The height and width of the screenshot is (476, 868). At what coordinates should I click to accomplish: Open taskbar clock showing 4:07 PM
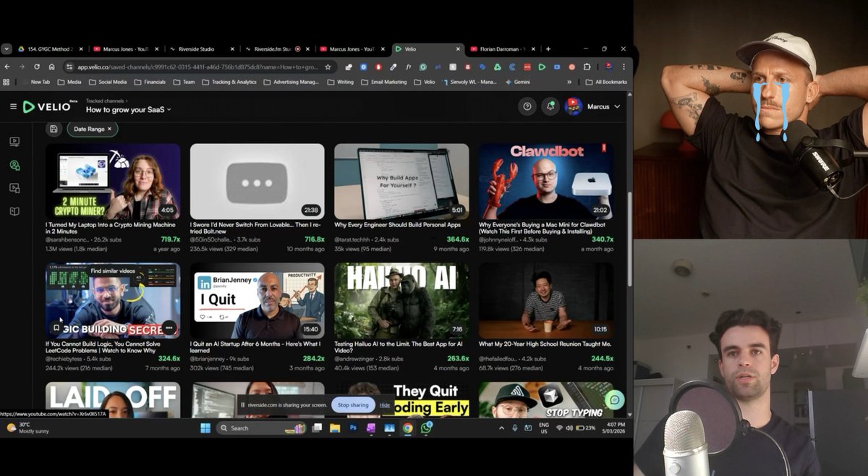pos(612,428)
